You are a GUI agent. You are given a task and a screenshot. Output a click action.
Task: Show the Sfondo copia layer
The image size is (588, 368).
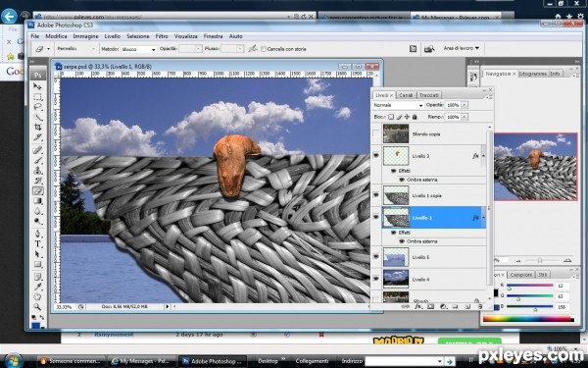pyautogui.click(x=375, y=133)
